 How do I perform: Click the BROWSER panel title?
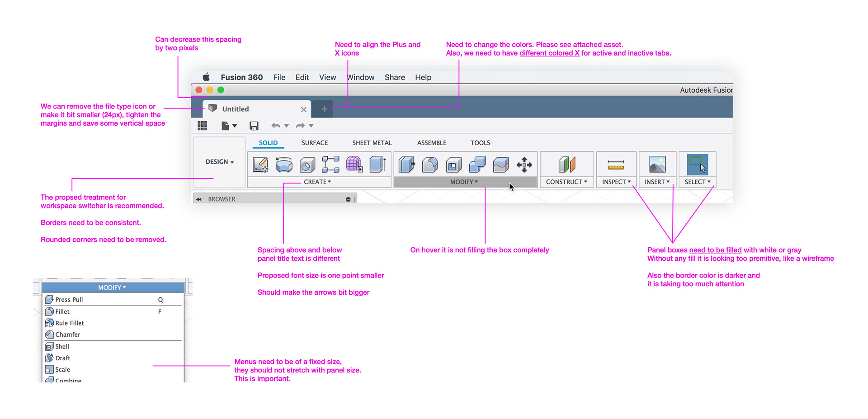(x=222, y=199)
